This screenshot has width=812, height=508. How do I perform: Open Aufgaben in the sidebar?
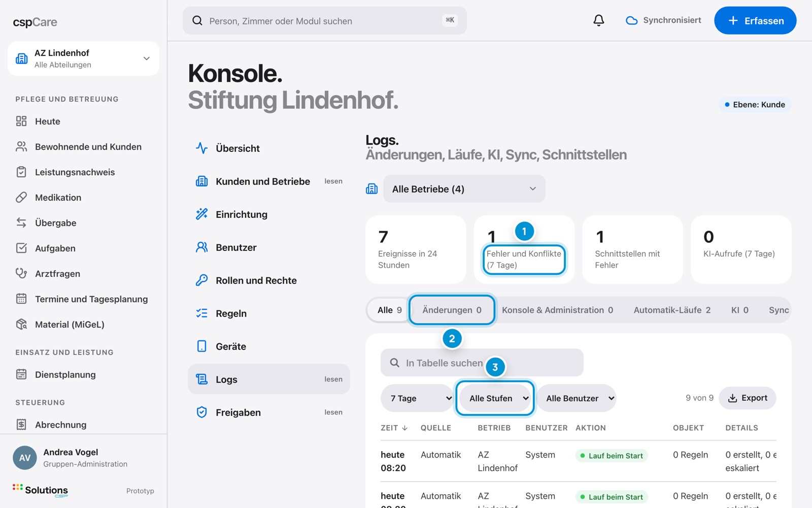coord(83,248)
